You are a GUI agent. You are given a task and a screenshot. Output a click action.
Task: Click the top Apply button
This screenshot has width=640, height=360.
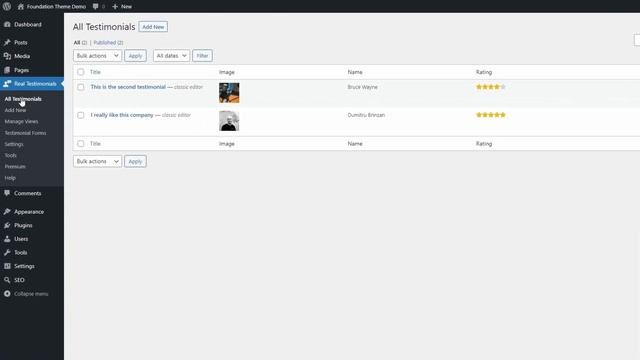135,56
